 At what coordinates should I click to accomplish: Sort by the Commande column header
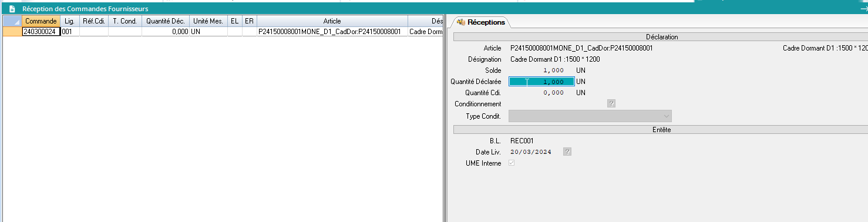41,21
